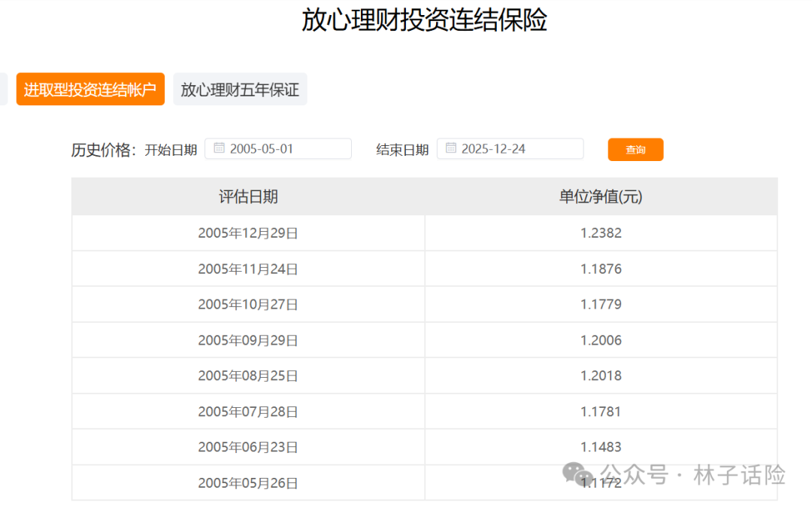The width and height of the screenshot is (812, 508).
Task: Switch to the 放心理财五年保证 tab
Action: coord(240,90)
